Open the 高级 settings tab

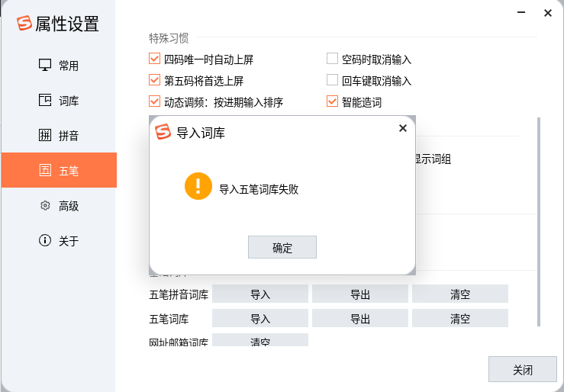59,205
